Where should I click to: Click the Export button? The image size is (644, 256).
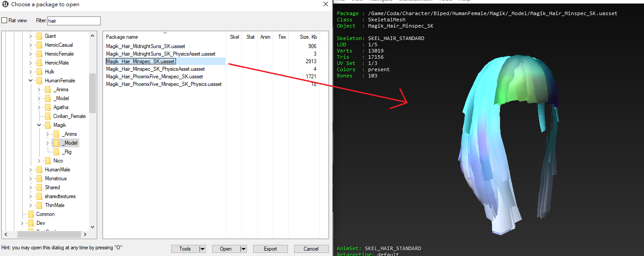(x=271, y=249)
